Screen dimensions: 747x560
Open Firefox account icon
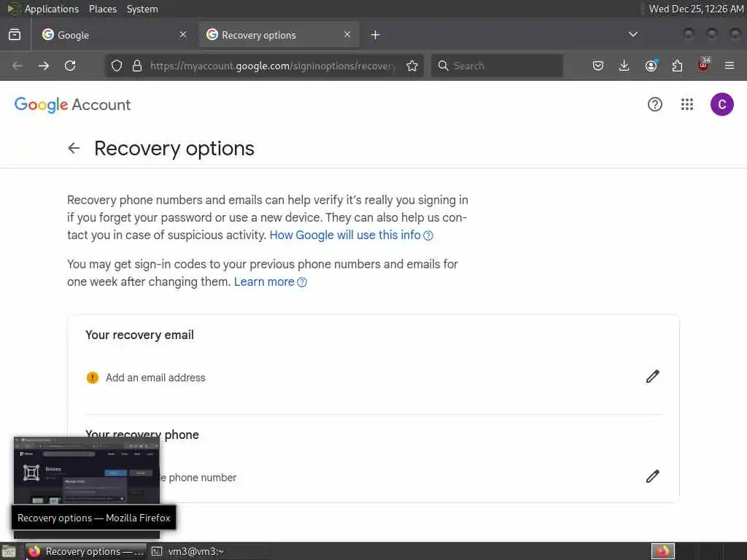(651, 66)
